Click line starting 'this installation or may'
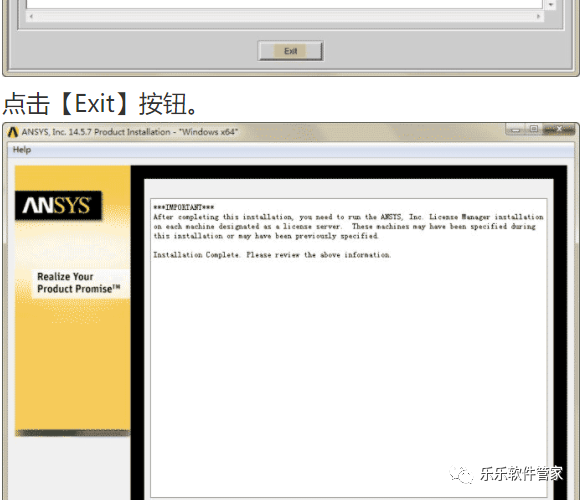 pos(266,236)
